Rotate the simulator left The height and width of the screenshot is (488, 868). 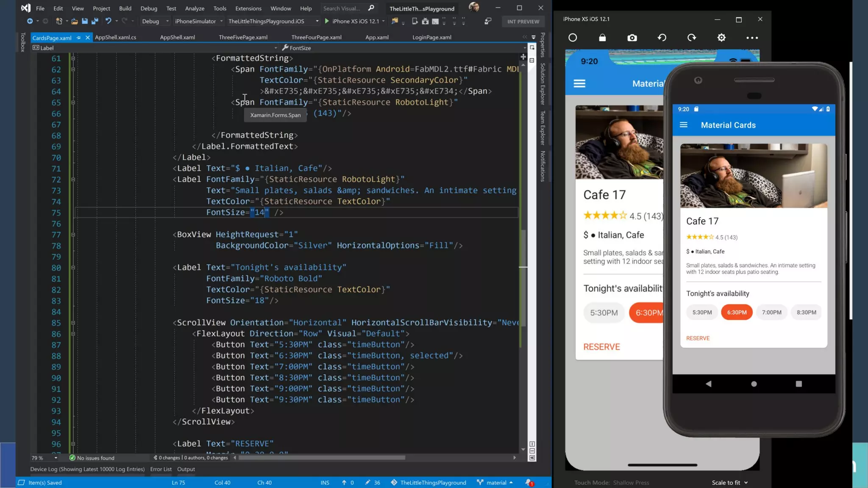(662, 38)
